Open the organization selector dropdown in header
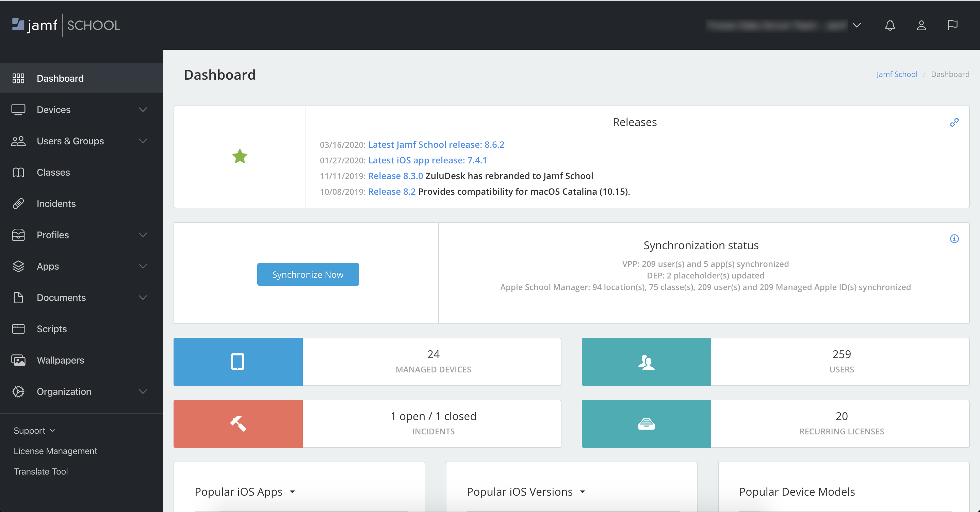The width and height of the screenshot is (980, 512). (x=856, y=25)
